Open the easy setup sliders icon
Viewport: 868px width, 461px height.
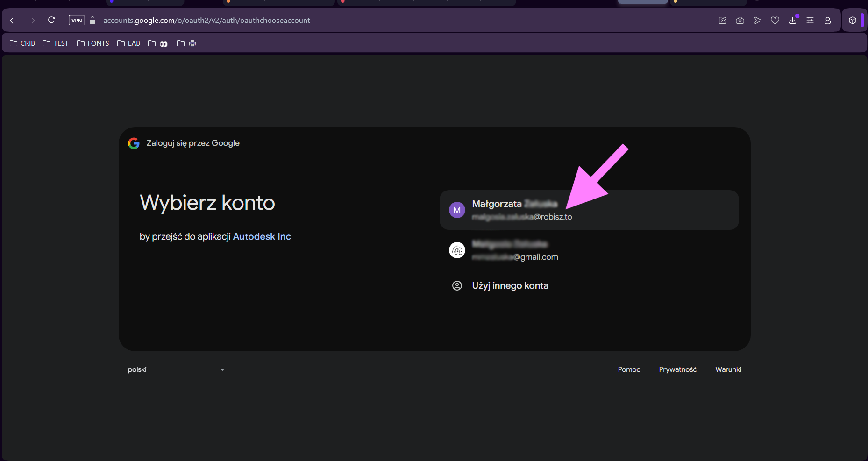(x=810, y=21)
